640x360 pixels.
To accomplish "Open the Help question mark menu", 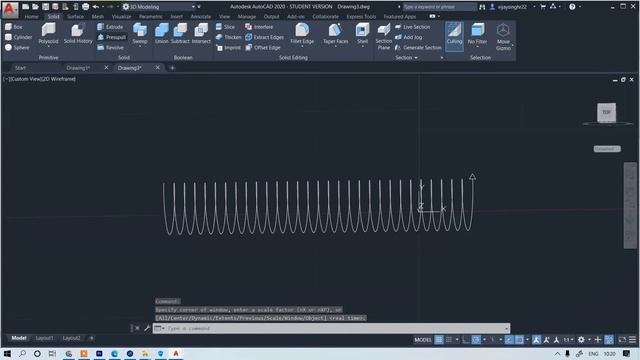I will pyautogui.click(x=572, y=7).
